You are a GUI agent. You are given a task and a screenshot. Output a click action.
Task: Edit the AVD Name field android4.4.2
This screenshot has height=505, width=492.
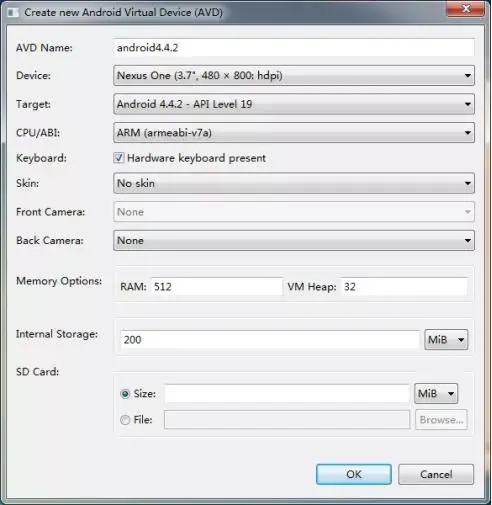click(x=294, y=48)
